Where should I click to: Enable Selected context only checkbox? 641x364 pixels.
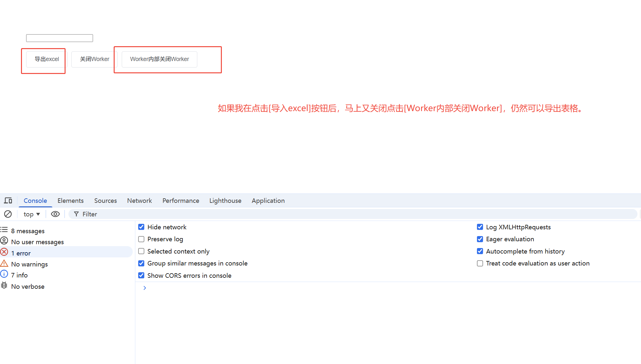pyautogui.click(x=141, y=251)
